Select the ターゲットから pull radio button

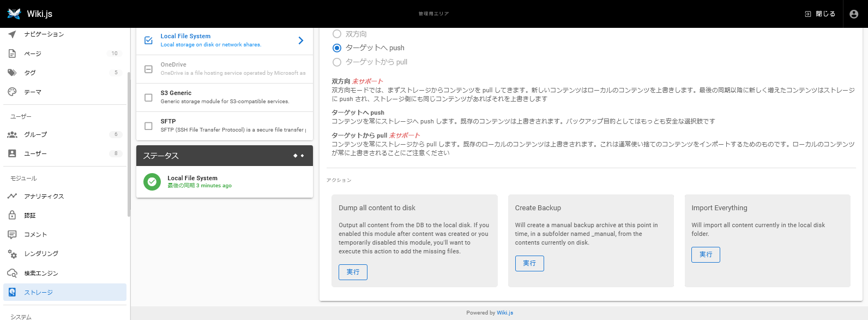[x=337, y=62]
